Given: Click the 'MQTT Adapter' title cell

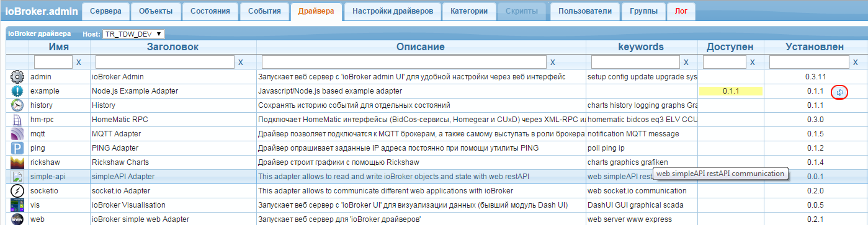Looking at the screenshot, I should coord(172,134).
